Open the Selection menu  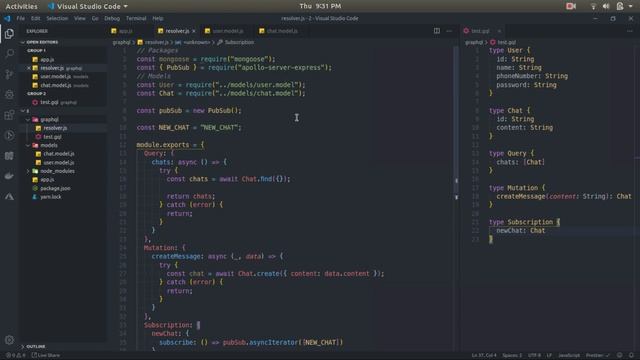[57, 18]
